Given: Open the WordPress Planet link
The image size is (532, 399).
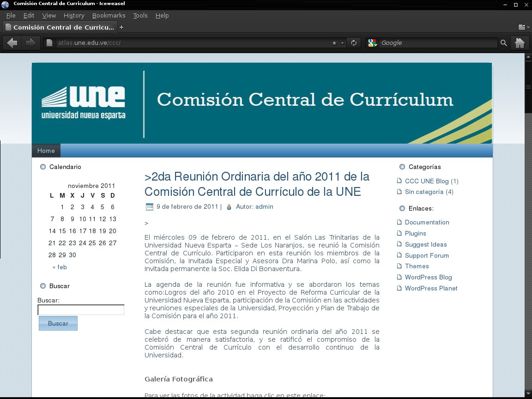Looking at the screenshot, I should click(431, 288).
